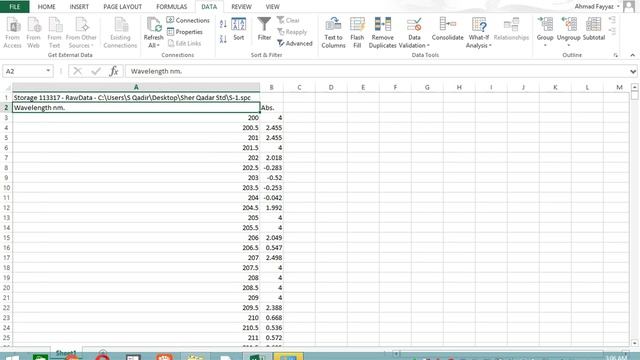Click cell A1 with the Storage path
The width and height of the screenshot is (640, 360).
click(136, 98)
